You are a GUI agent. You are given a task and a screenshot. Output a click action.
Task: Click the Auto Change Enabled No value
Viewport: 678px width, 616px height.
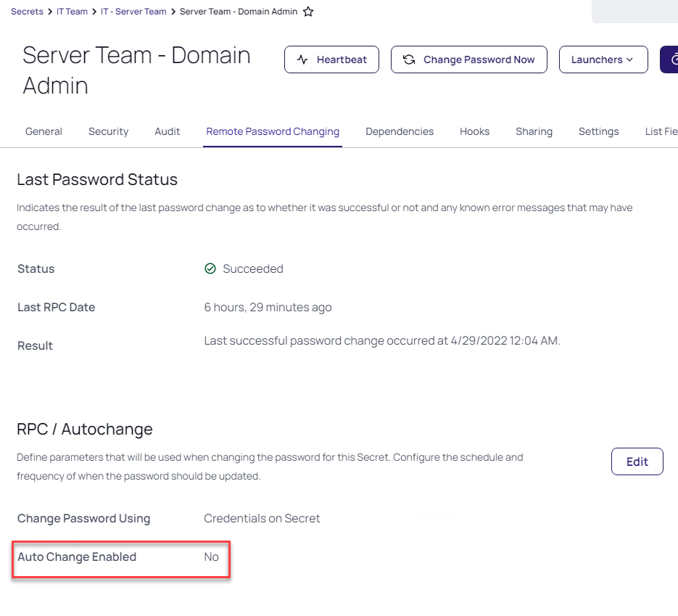tap(212, 557)
